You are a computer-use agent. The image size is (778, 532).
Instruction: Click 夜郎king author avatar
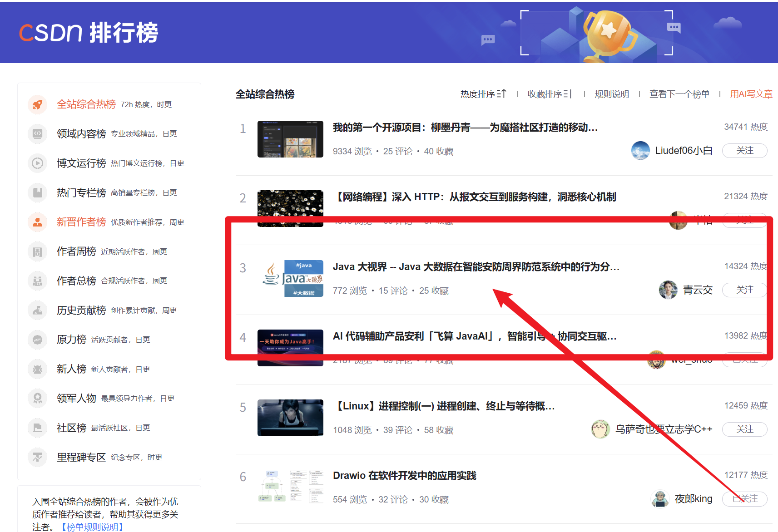[x=660, y=499]
